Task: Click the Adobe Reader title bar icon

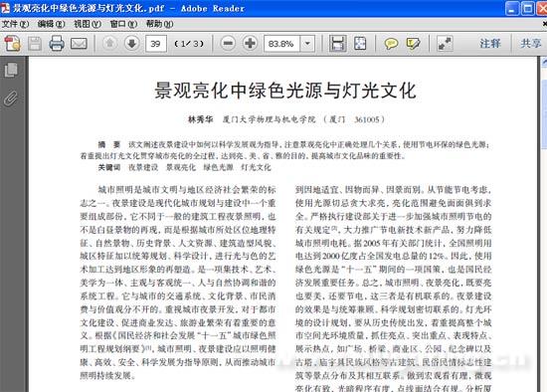Action: tap(6, 8)
